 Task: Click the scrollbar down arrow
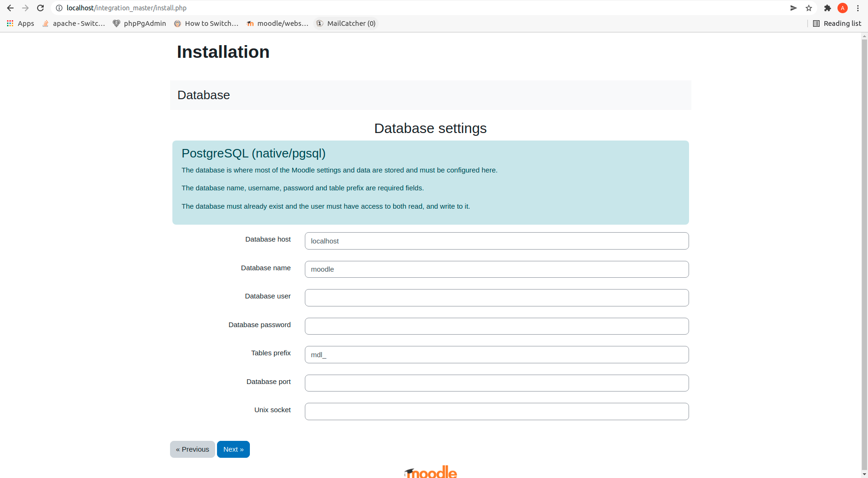(864, 474)
